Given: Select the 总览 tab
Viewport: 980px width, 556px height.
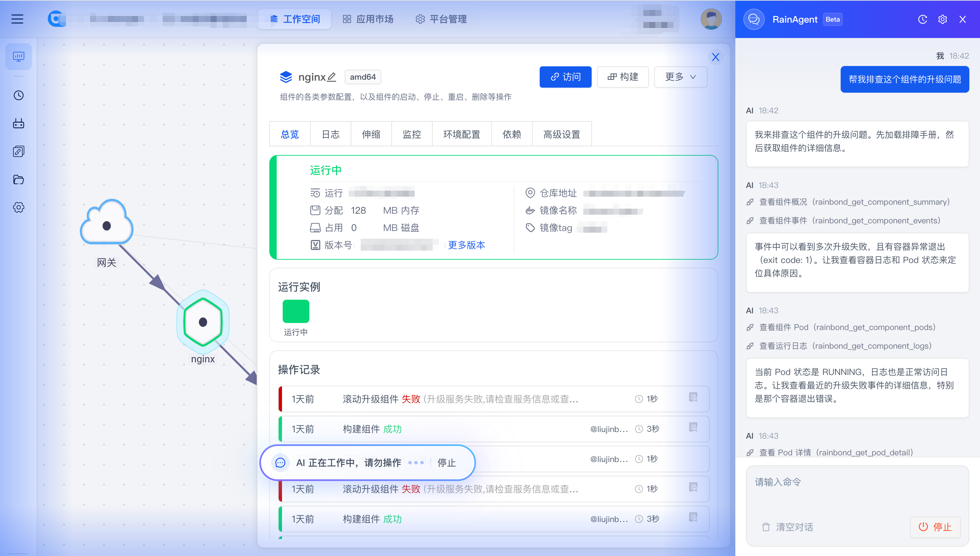Looking at the screenshot, I should pos(290,134).
